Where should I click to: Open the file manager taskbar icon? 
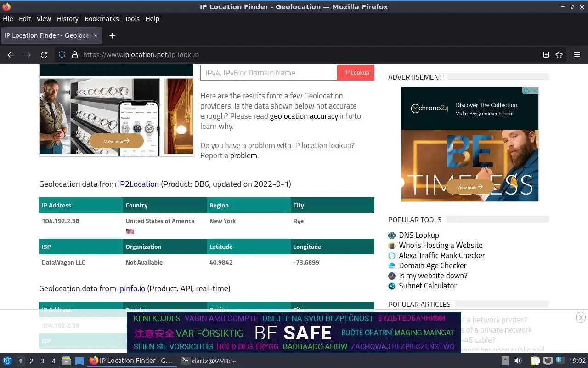click(66, 361)
